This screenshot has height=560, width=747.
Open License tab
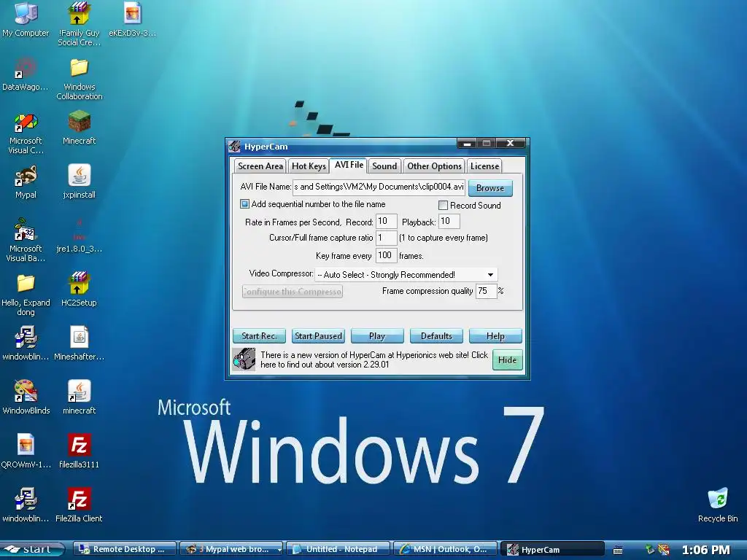pyautogui.click(x=484, y=166)
